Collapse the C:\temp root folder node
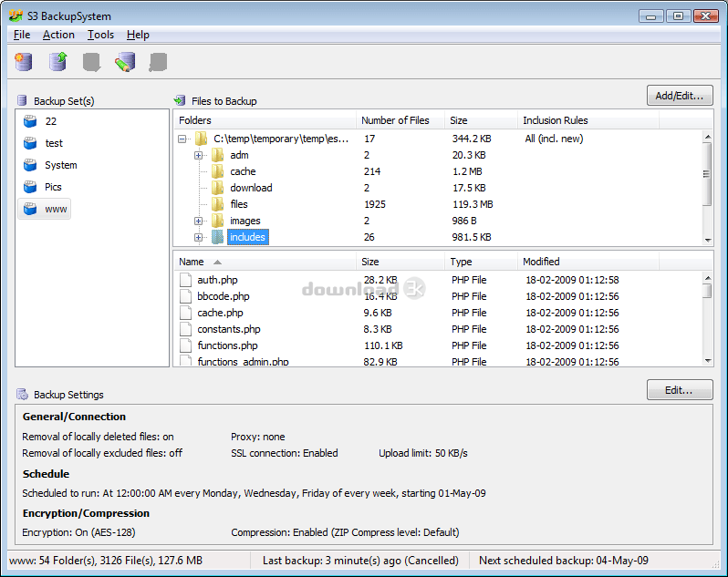 pos(182,139)
